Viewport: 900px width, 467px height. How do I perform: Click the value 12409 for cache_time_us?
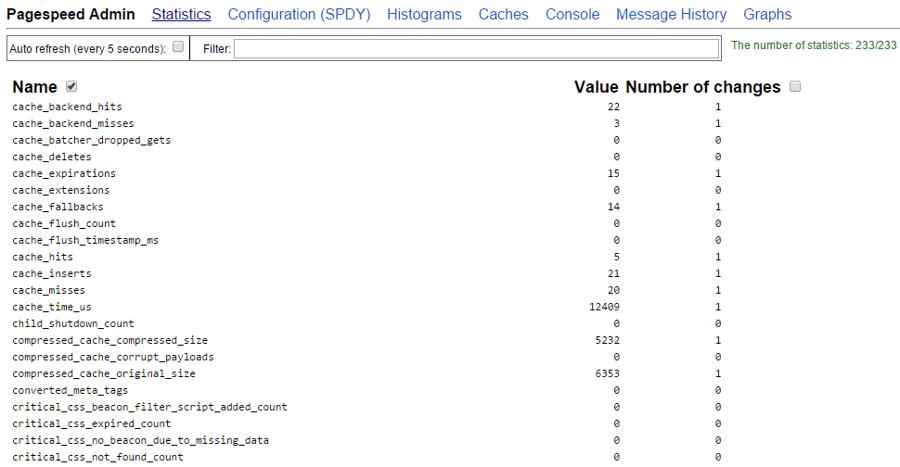click(604, 307)
